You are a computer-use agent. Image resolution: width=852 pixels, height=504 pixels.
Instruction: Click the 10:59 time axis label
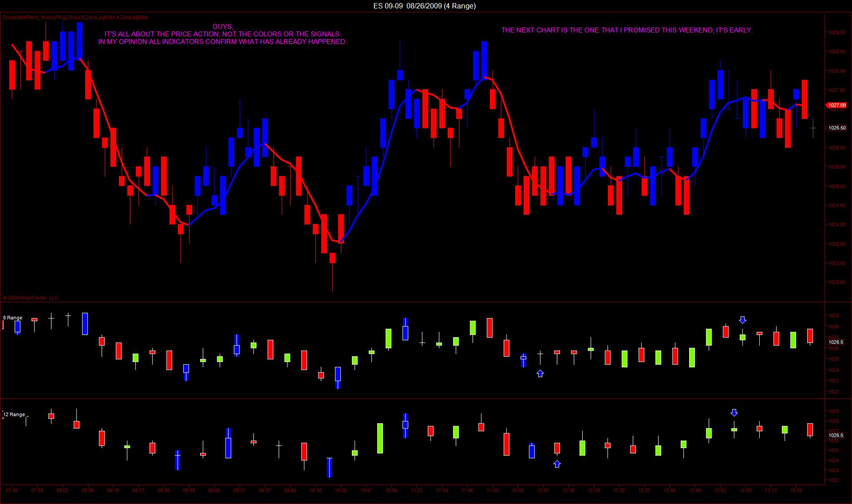[391, 490]
